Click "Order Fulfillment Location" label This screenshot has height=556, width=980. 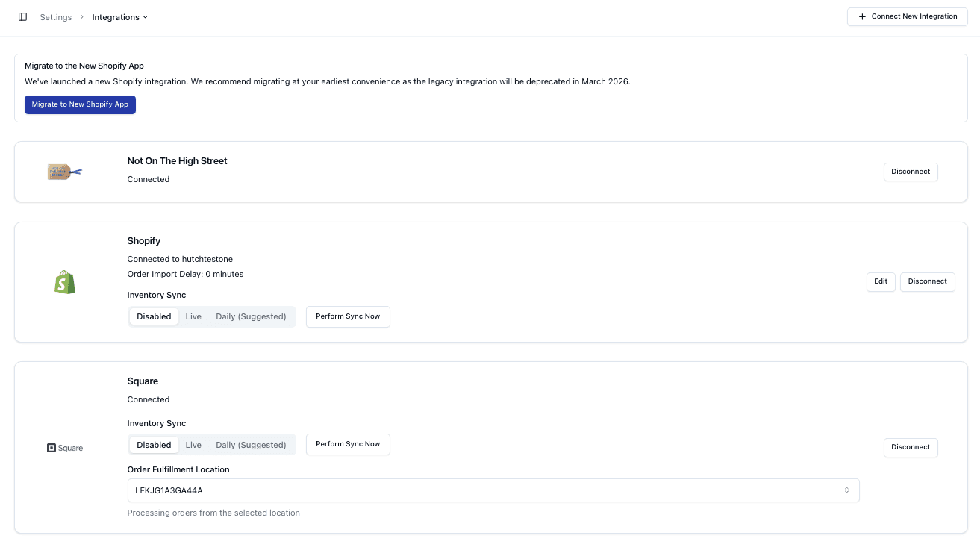tap(178, 469)
